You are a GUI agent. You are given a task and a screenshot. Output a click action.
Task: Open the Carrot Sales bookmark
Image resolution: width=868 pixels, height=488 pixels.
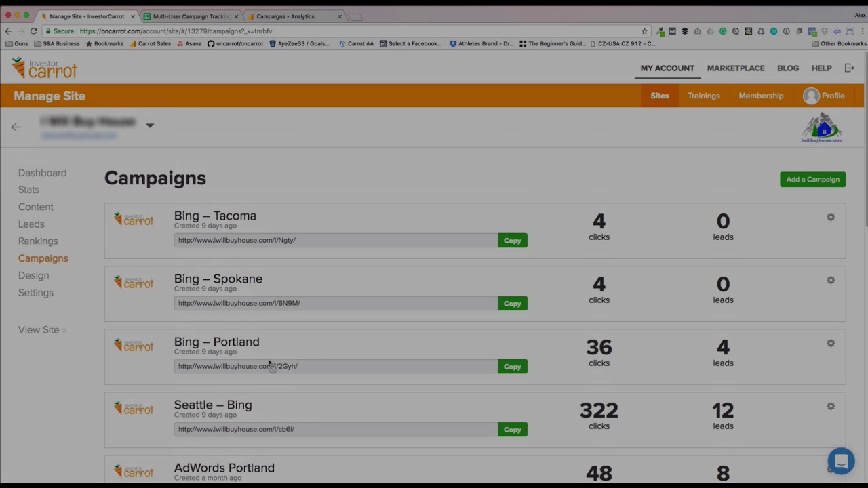[151, 43]
